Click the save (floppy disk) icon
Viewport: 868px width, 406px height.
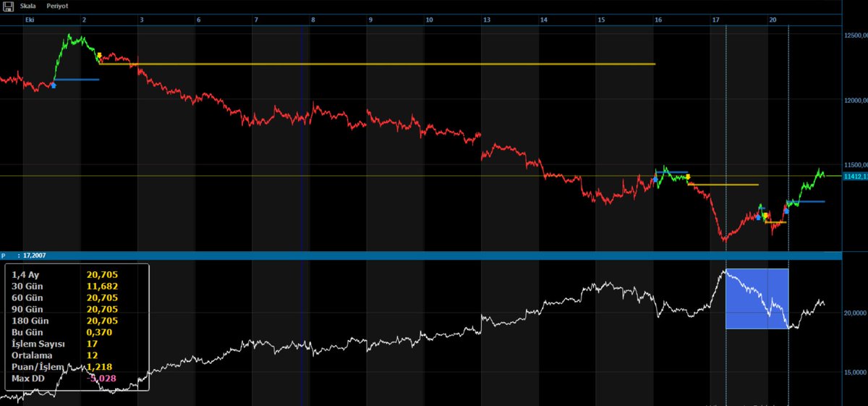[7, 5]
